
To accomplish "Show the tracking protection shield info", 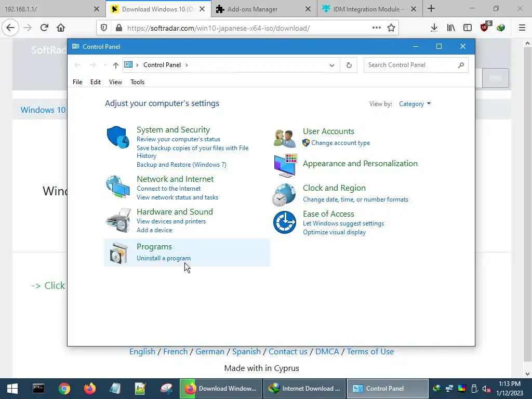I will pyautogui.click(x=104, y=28).
